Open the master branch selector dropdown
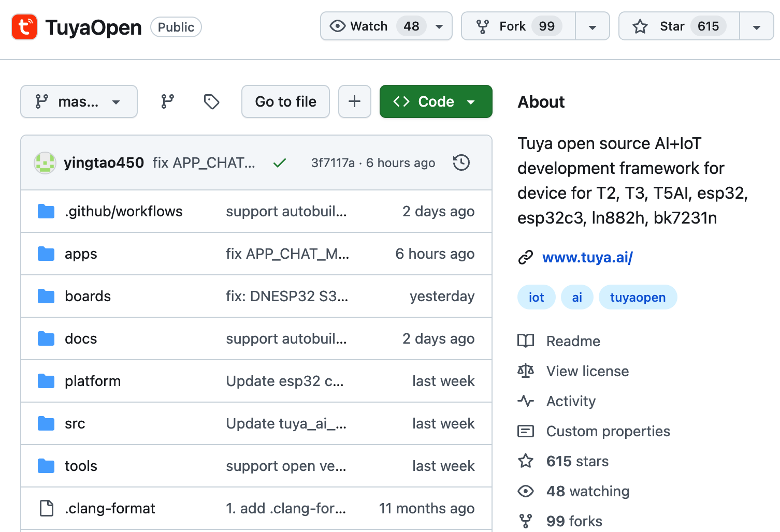This screenshot has width=780, height=532. [79, 101]
